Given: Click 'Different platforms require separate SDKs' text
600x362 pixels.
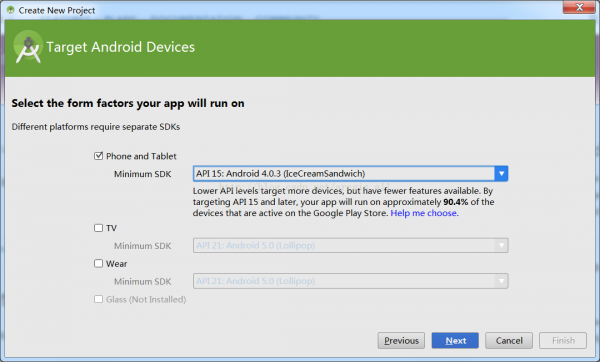Looking at the screenshot, I should (96, 127).
